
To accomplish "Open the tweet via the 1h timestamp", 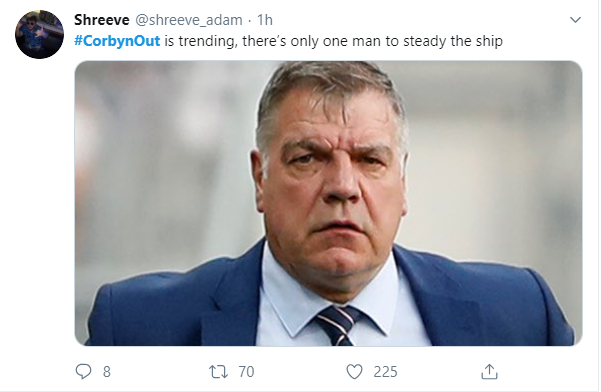I will tap(264, 20).
